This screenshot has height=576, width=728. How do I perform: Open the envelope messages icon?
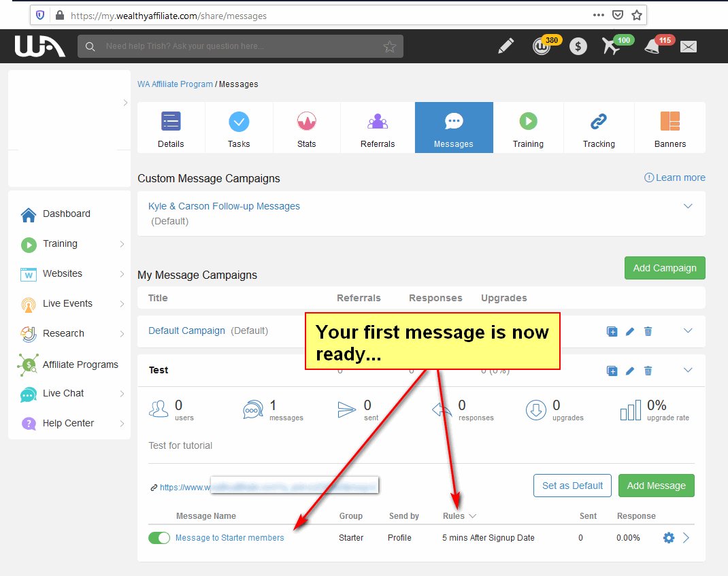(x=688, y=47)
